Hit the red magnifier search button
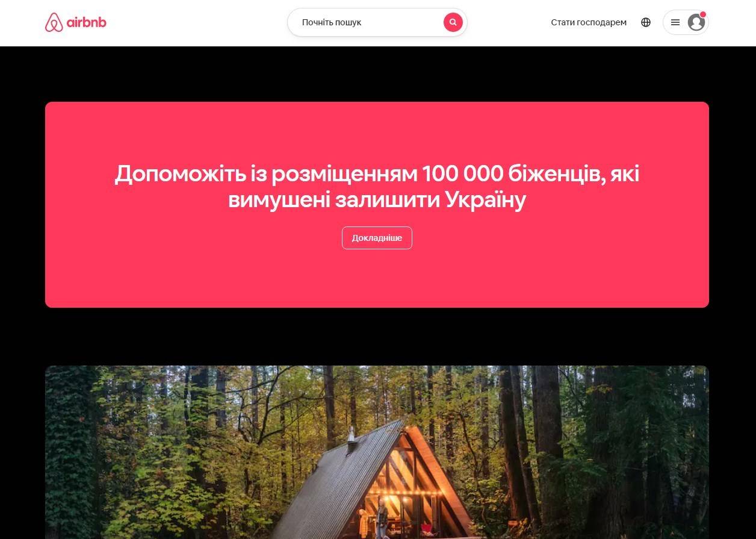The height and width of the screenshot is (539, 756). (x=453, y=22)
